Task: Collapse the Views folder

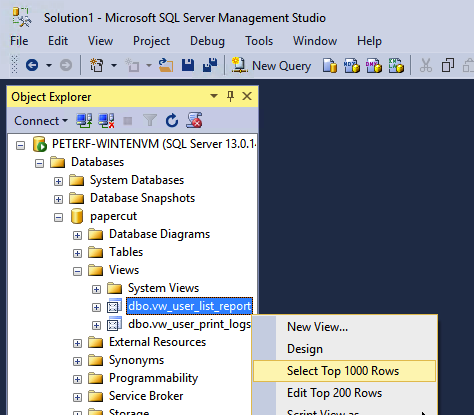Action: click(x=77, y=271)
